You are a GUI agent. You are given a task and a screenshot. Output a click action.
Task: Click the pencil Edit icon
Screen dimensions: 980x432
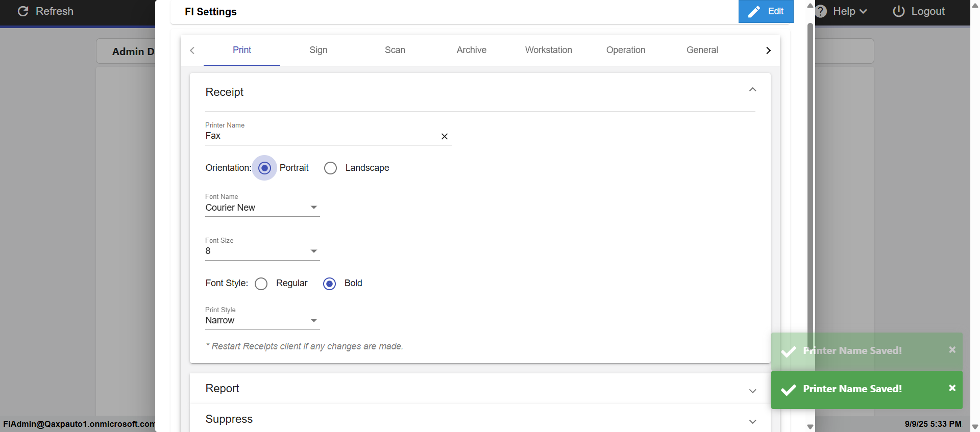click(754, 12)
